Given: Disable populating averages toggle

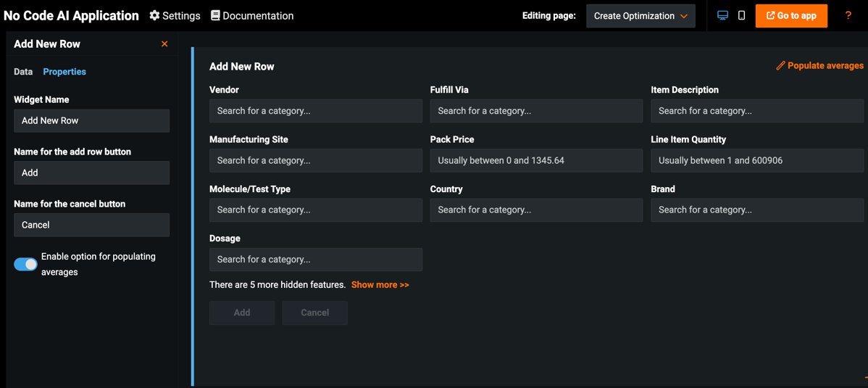Looking at the screenshot, I should click(25, 264).
